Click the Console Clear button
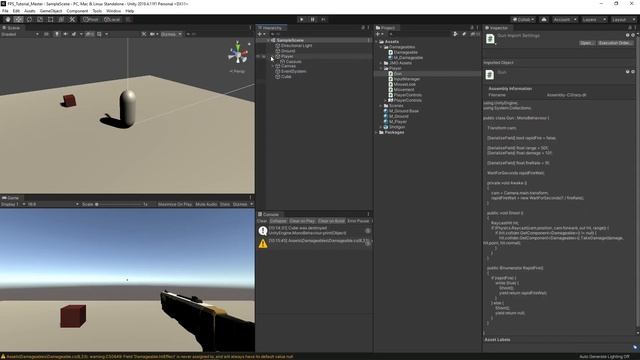The height and width of the screenshot is (360, 640). click(x=262, y=221)
